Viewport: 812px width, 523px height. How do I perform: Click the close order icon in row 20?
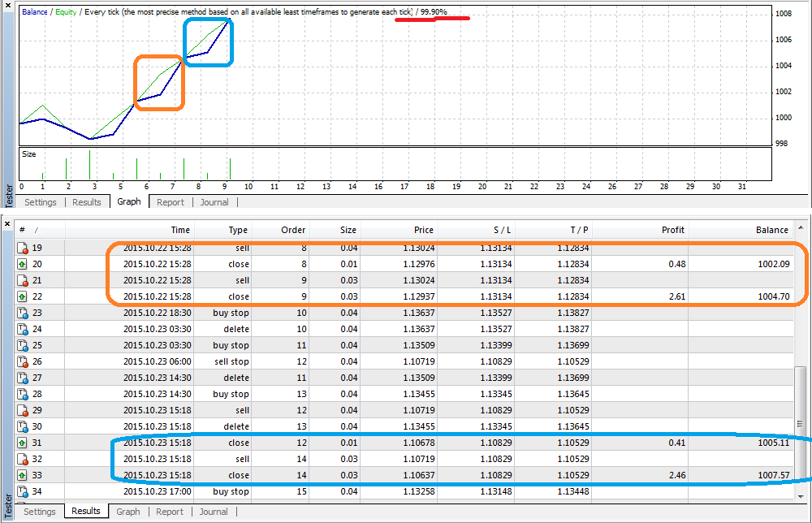[24, 264]
